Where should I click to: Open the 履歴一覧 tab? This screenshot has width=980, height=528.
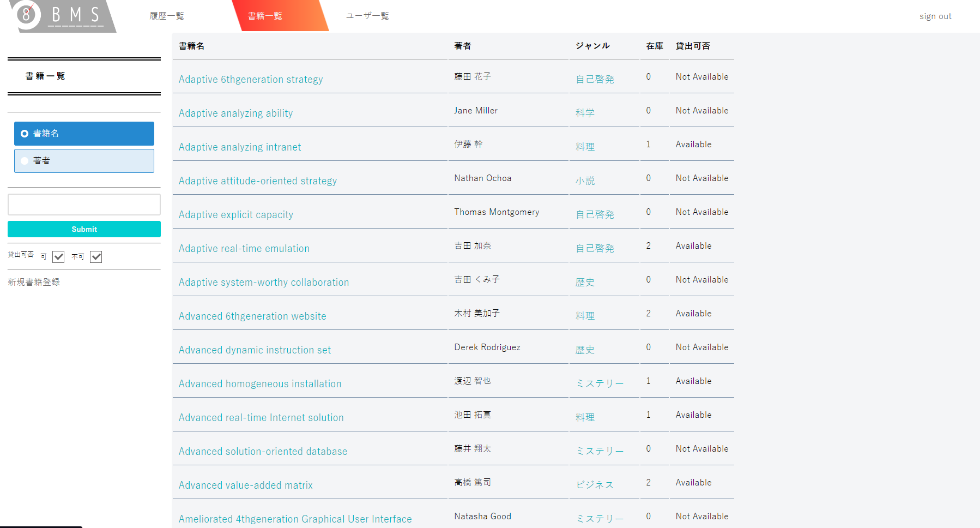click(167, 16)
